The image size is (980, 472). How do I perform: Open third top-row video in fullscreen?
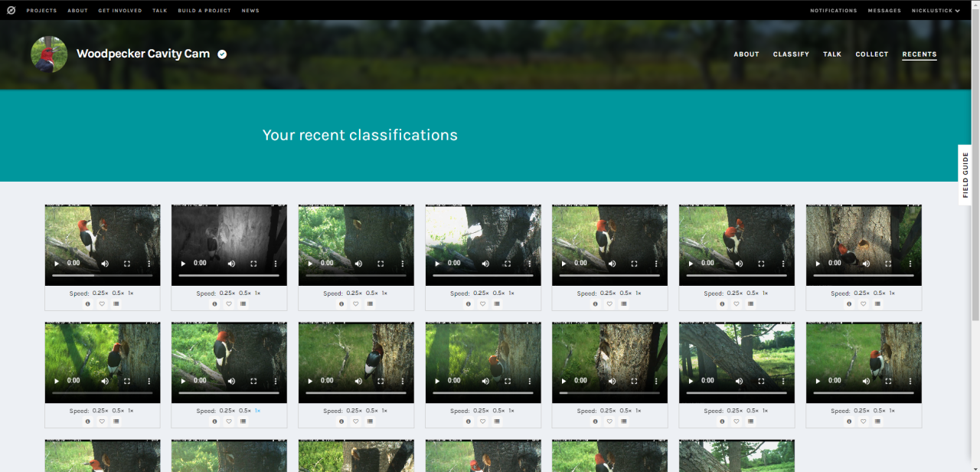point(381,263)
